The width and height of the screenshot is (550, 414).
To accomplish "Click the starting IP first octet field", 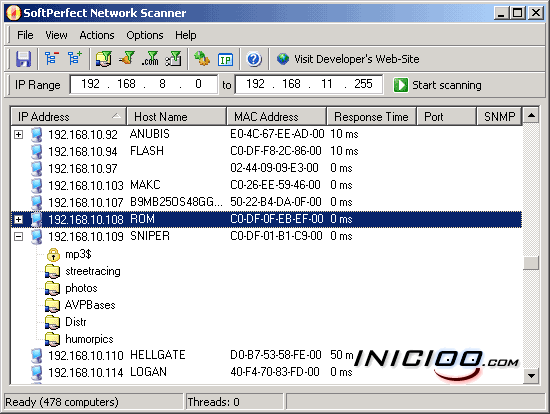I will [x=90, y=84].
